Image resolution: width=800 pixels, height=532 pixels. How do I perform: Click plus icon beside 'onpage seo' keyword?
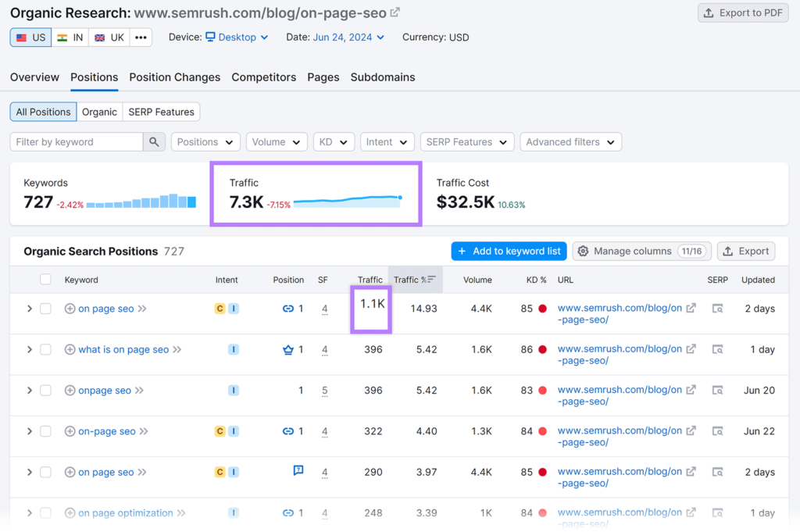(x=70, y=390)
